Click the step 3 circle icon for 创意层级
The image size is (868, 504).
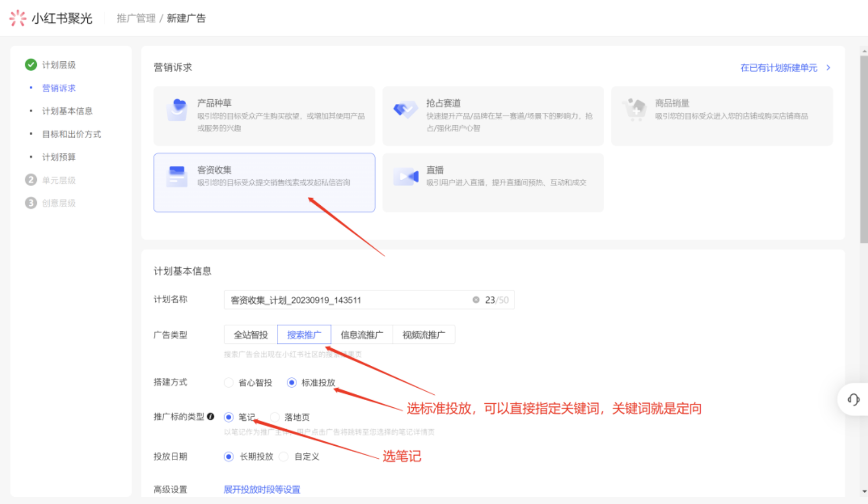coord(31,203)
